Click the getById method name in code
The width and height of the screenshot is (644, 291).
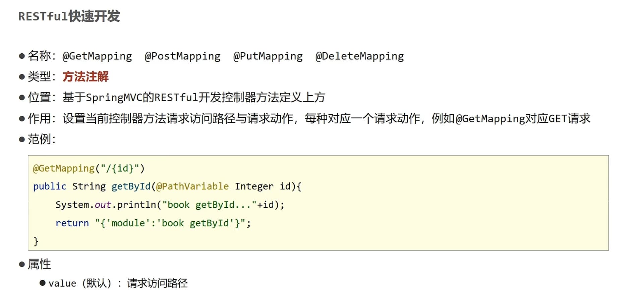pyautogui.click(x=131, y=186)
